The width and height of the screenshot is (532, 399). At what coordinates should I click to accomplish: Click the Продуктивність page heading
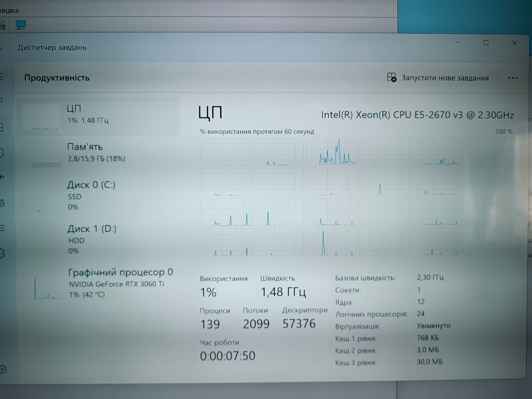pos(57,78)
